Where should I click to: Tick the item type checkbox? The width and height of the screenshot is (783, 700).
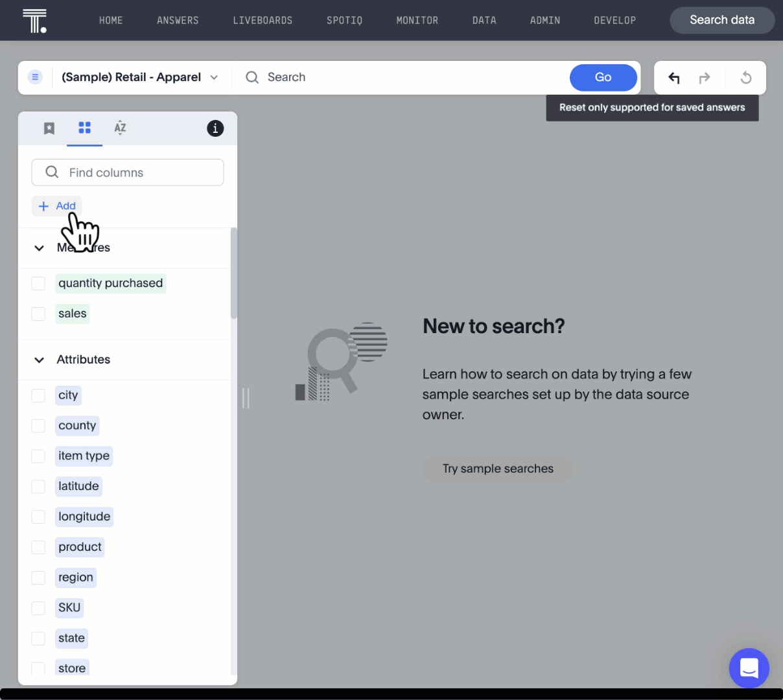pyautogui.click(x=38, y=456)
